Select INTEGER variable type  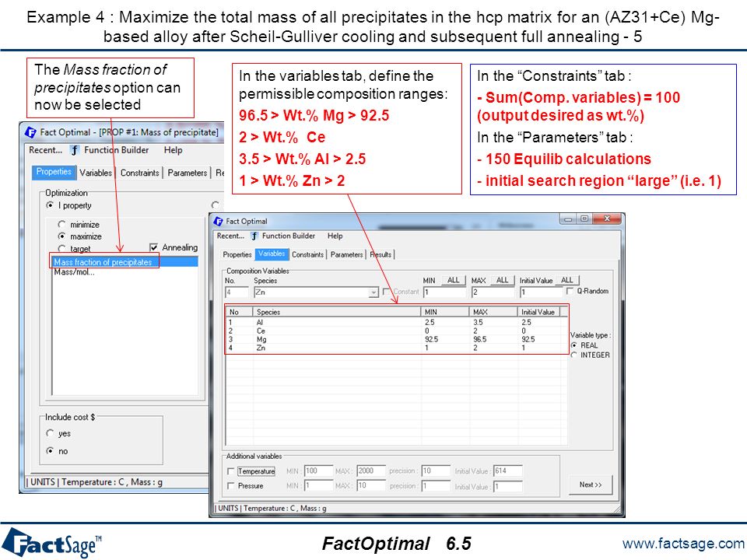[574, 355]
